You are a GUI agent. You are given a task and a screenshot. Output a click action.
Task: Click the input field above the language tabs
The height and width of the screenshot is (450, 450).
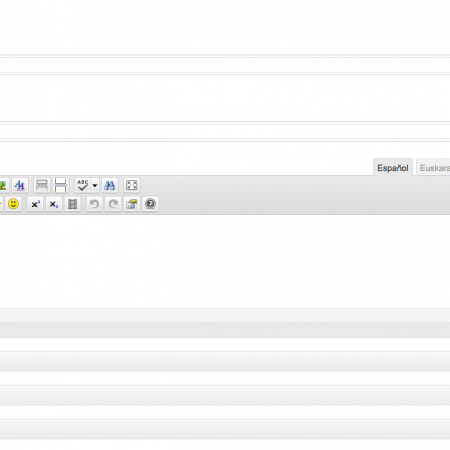click(x=225, y=132)
